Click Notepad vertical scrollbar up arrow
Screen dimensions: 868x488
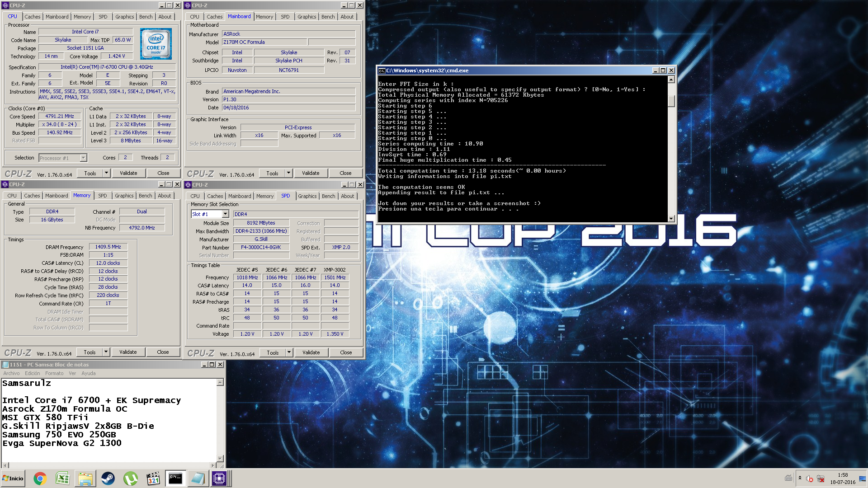(x=221, y=382)
